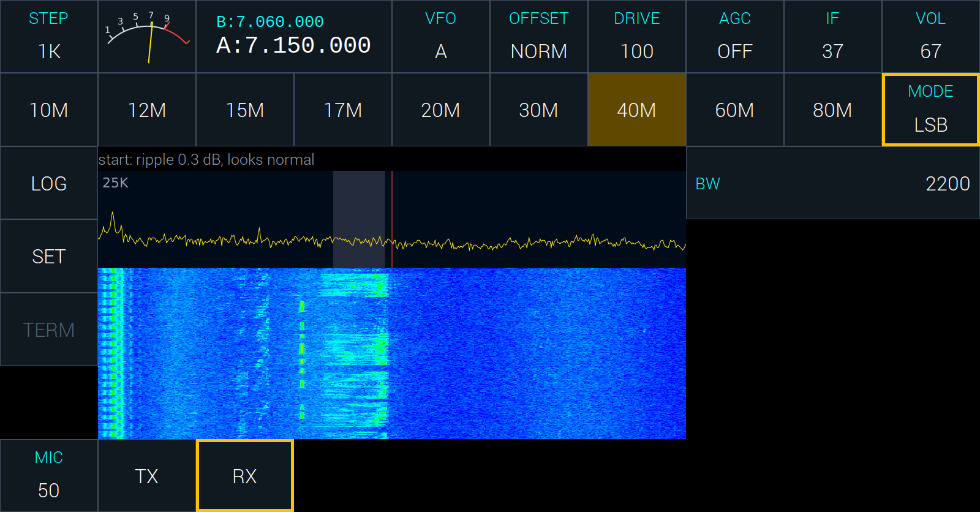Select the highlighted 40M band

point(637,110)
